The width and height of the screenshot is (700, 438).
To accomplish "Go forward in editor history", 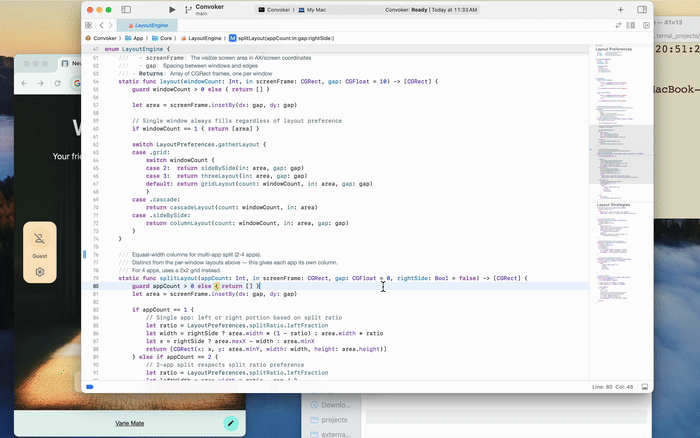I will [x=111, y=25].
